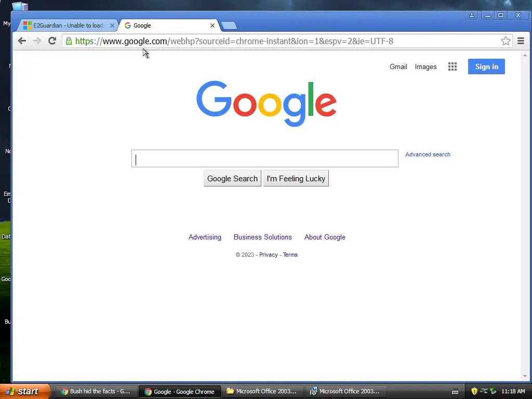Open the Windows Start menu
This screenshot has height=399, width=532.
click(x=24, y=391)
